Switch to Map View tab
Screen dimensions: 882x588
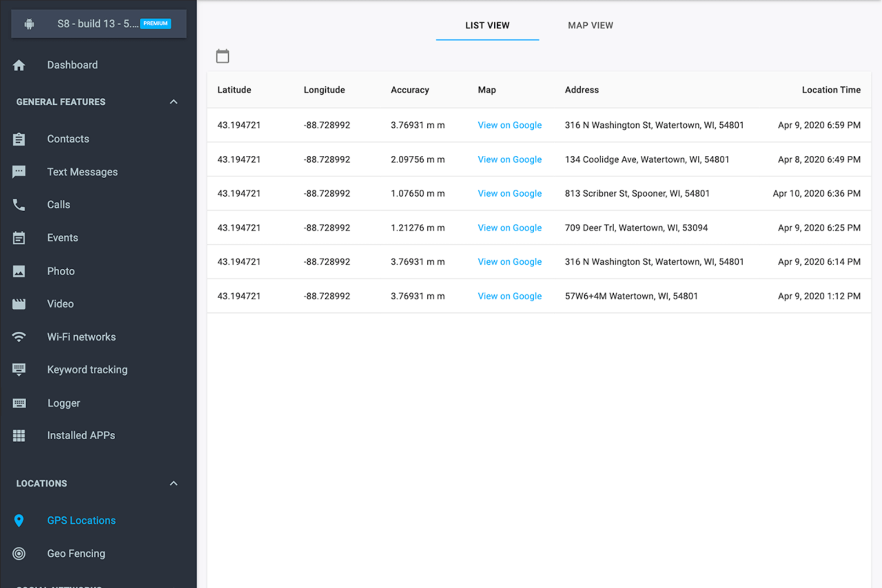pyautogui.click(x=590, y=26)
